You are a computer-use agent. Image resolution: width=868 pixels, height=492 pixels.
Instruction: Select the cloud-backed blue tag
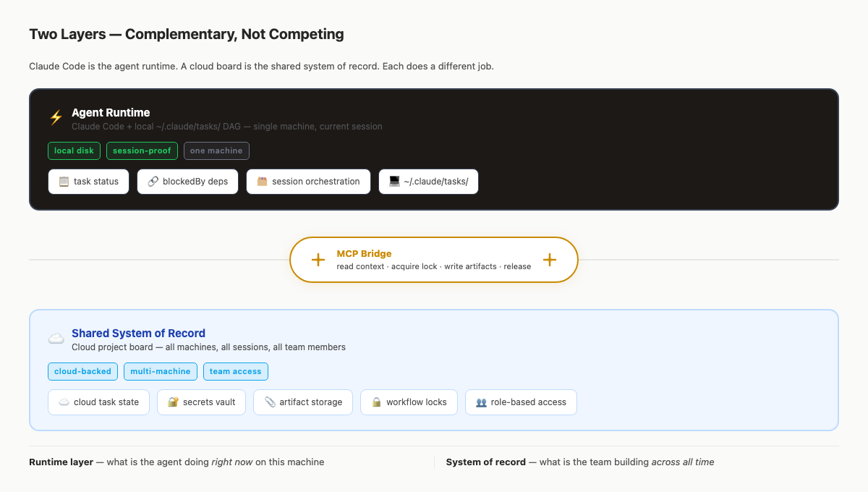click(82, 371)
